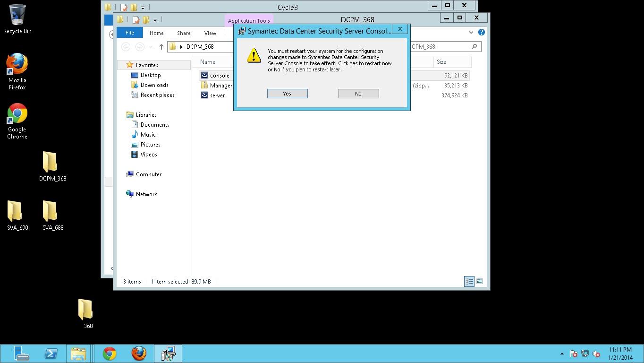This screenshot has height=363, width=644.
Task: Open Explorer Help question mark icon
Action: 482,32
